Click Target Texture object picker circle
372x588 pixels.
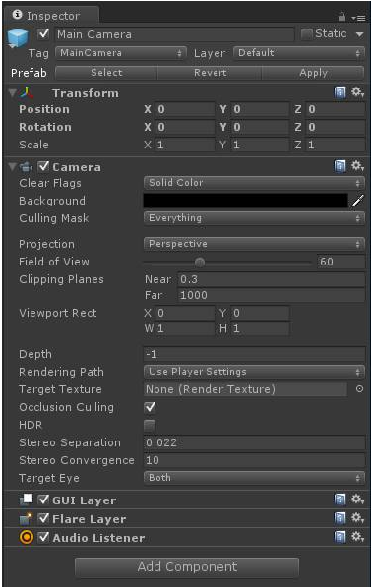(x=359, y=389)
